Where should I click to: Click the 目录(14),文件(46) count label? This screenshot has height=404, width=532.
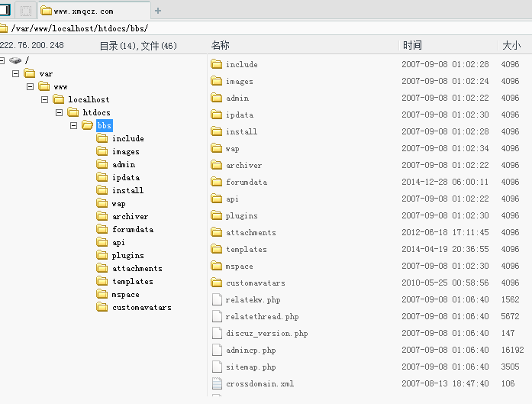coord(138,46)
